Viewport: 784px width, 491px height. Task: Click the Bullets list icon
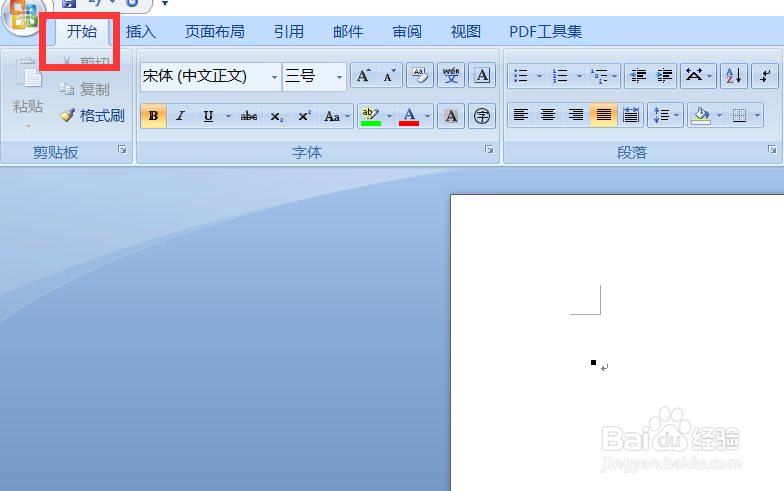[x=521, y=76]
